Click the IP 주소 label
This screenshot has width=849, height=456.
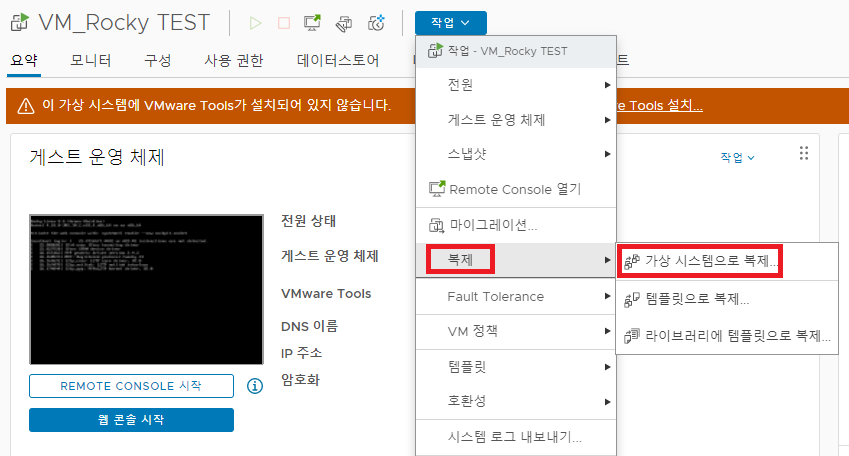[x=302, y=353]
